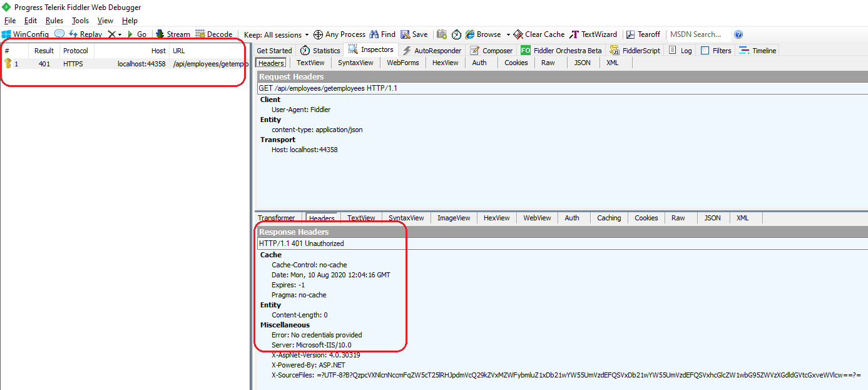
Task: Open WinConfig from the toolbar
Action: pyautogui.click(x=25, y=34)
